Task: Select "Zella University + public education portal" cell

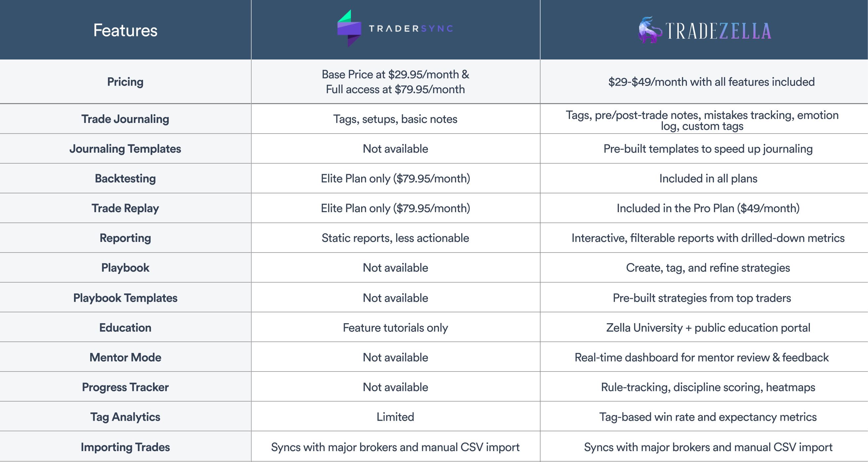Action: [708, 327]
